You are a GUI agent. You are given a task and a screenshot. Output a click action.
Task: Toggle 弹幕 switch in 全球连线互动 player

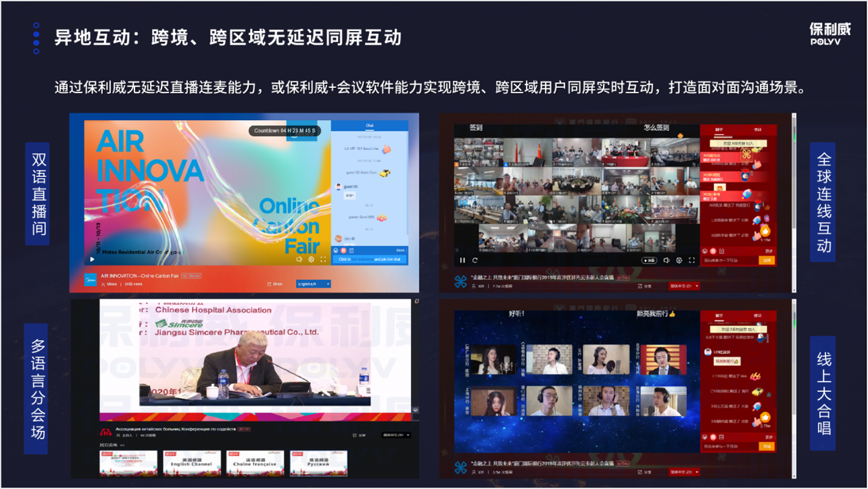(649, 260)
